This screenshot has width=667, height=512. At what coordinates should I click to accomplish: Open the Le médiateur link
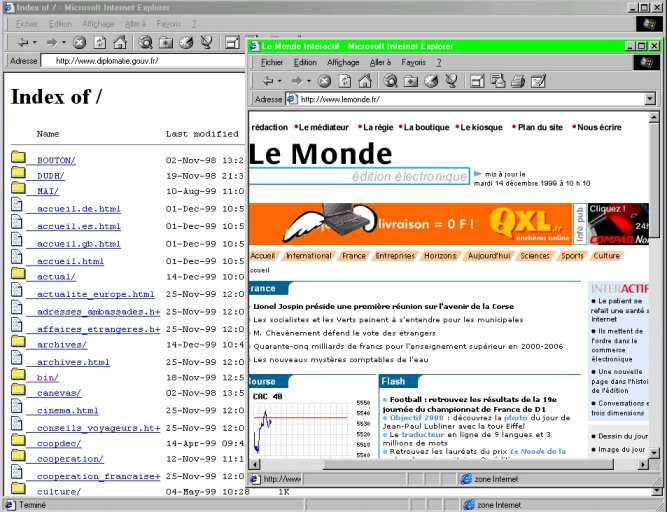click(324, 127)
